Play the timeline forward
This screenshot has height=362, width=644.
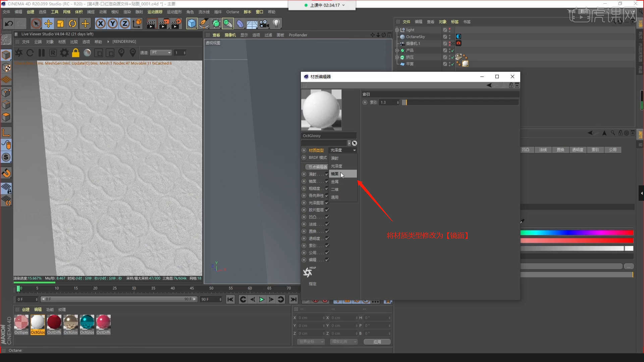pyautogui.click(x=262, y=299)
